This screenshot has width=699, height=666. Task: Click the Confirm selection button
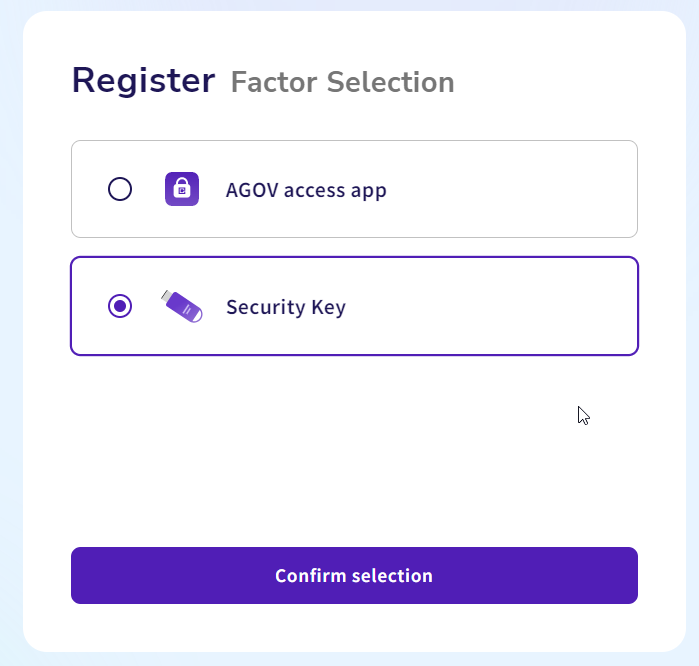coord(354,576)
